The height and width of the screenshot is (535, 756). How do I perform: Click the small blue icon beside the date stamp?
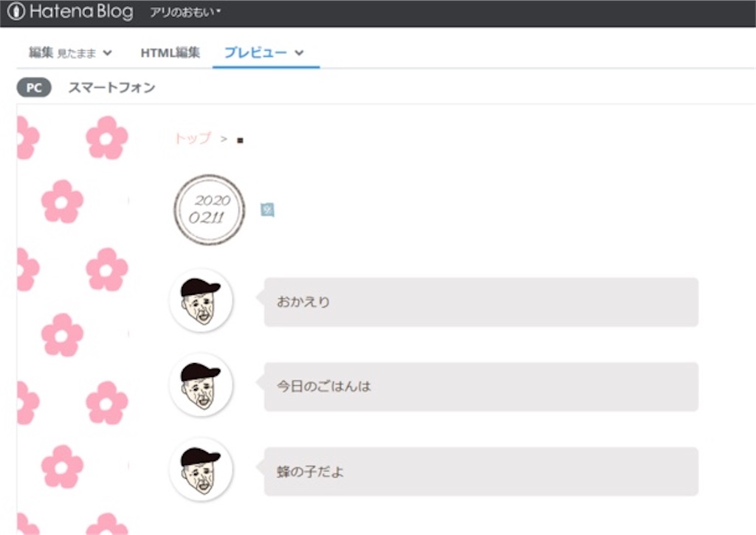[x=267, y=210]
